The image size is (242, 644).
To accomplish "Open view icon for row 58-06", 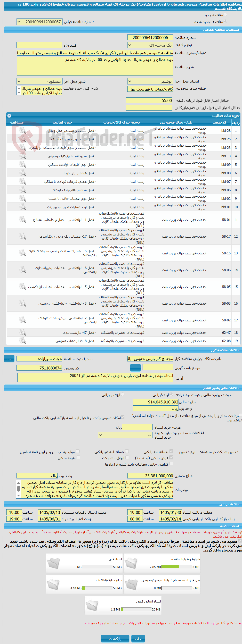I will (23, 270).
